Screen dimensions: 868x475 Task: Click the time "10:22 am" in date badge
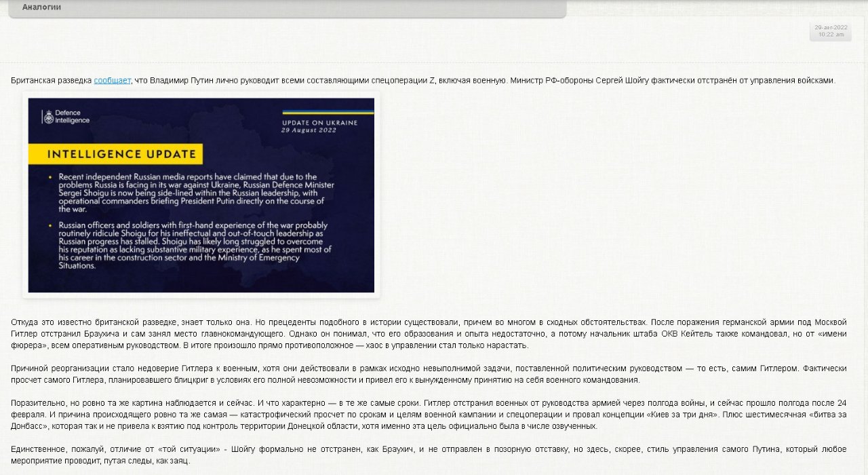(831, 34)
